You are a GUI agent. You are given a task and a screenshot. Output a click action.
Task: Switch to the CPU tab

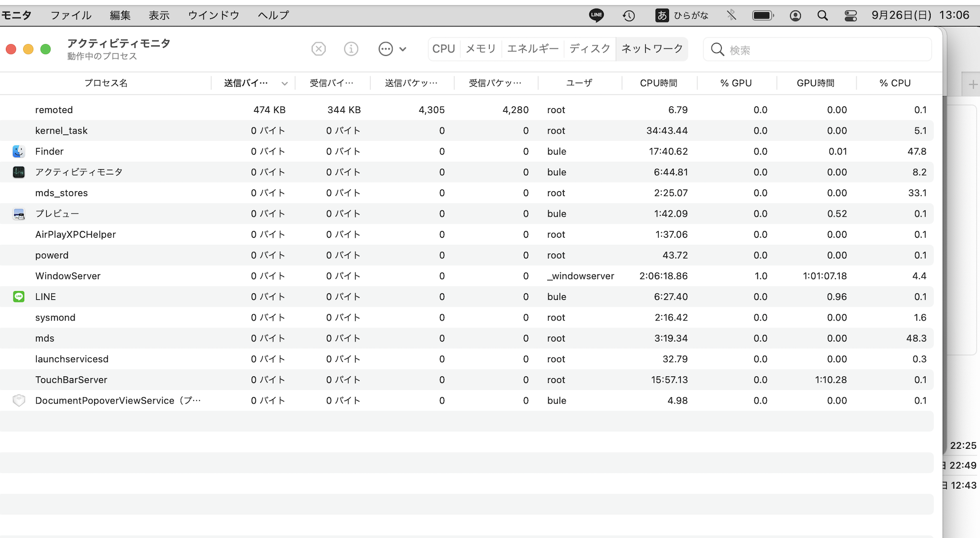(443, 49)
